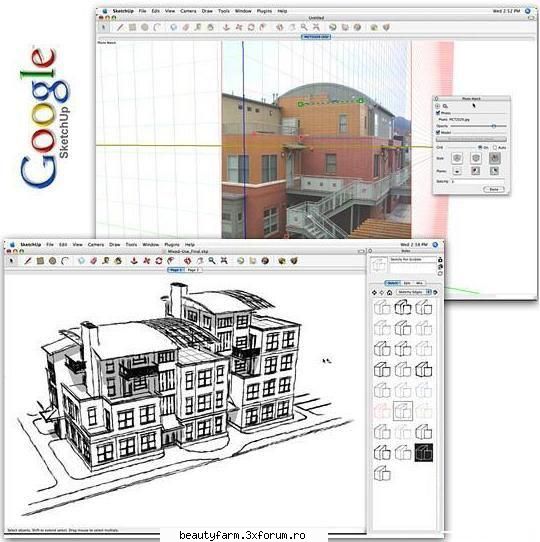Select the pink Eraser tool in Mixed-Use_Final window
The width and height of the screenshot is (540, 542).
93,261
